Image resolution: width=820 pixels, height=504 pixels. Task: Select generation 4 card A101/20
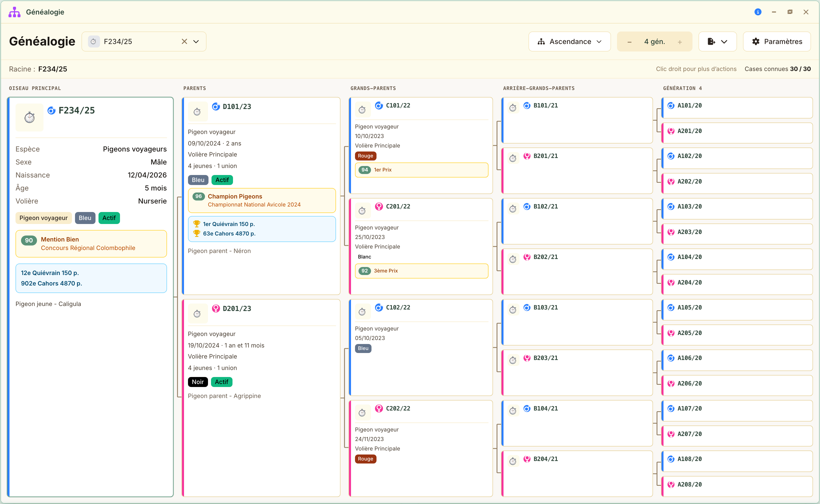tap(737, 108)
